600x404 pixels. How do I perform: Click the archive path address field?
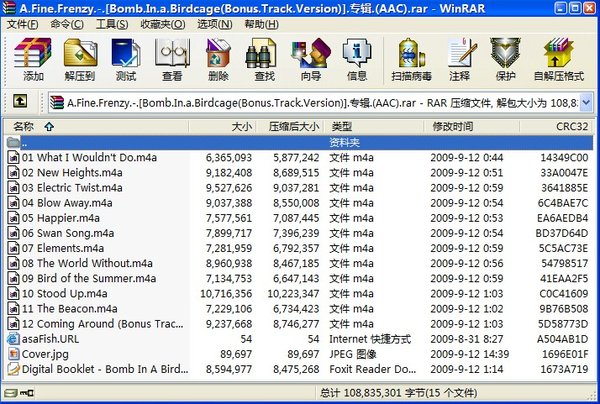click(314, 103)
